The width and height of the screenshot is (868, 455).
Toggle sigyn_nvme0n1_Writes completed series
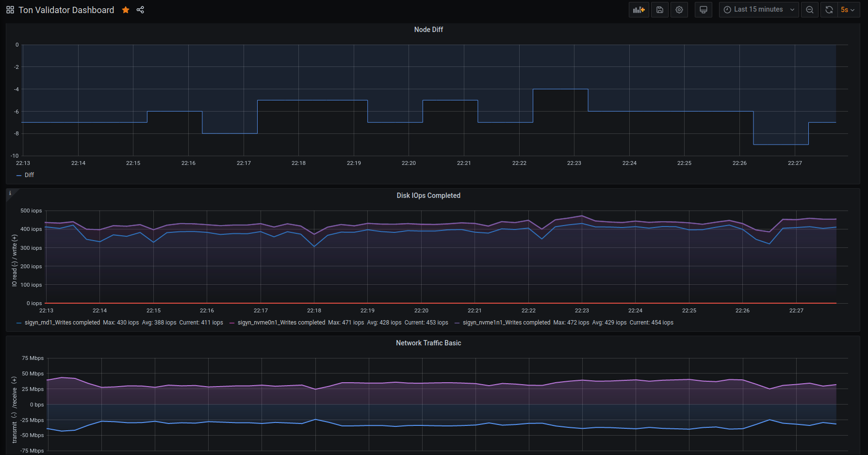(x=281, y=323)
